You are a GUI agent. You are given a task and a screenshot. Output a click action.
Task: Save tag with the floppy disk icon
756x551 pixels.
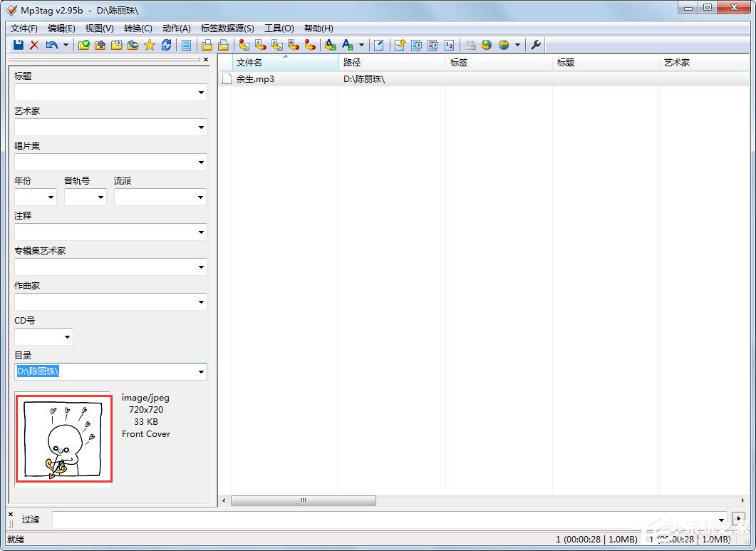coord(19,45)
